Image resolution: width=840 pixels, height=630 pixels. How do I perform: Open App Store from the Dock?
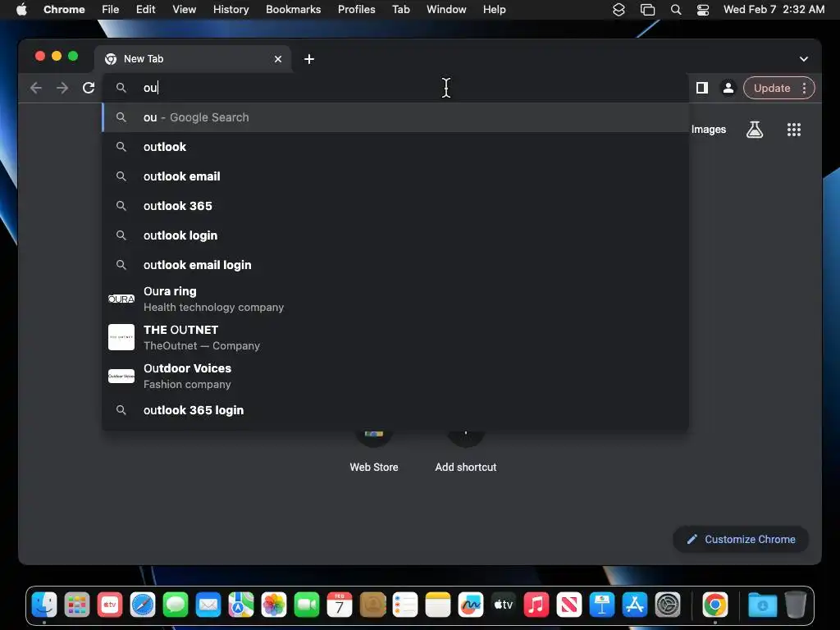[x=635, y=605]
